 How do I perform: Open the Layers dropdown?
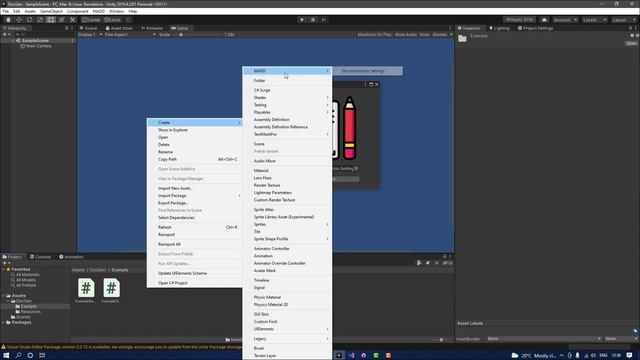[594, 20]
